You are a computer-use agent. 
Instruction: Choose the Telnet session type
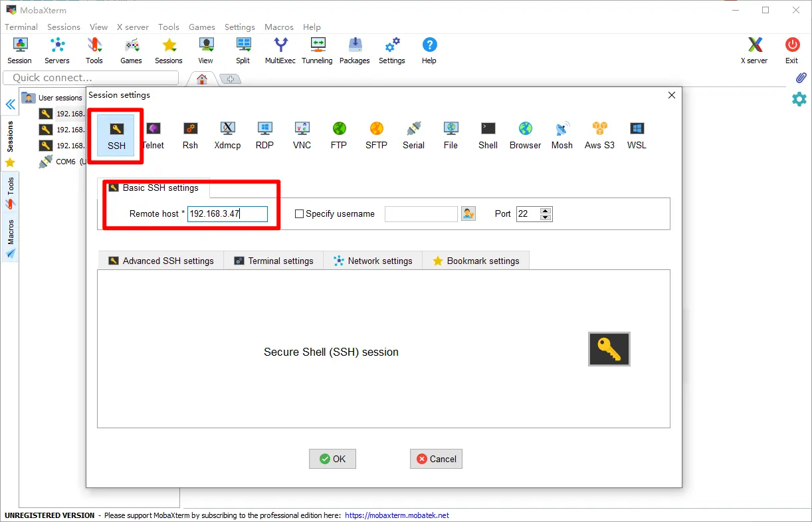[x=153, y=136]
